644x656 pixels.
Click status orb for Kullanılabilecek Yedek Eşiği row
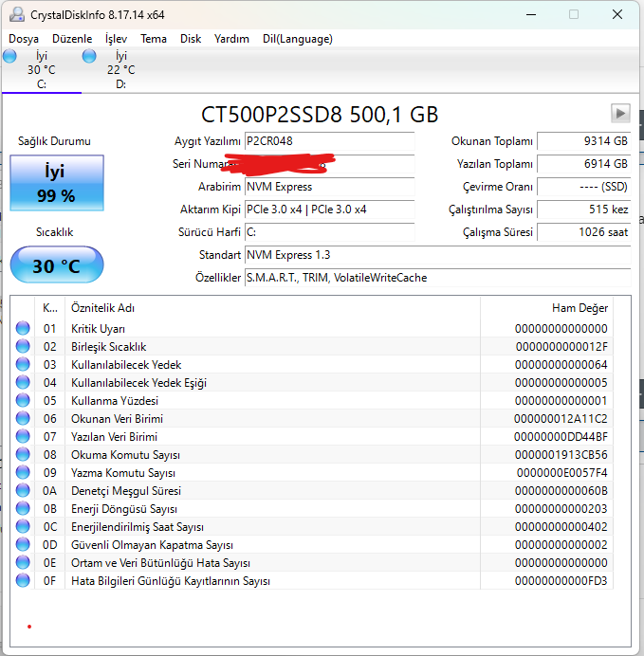click(x=23, y=382)
